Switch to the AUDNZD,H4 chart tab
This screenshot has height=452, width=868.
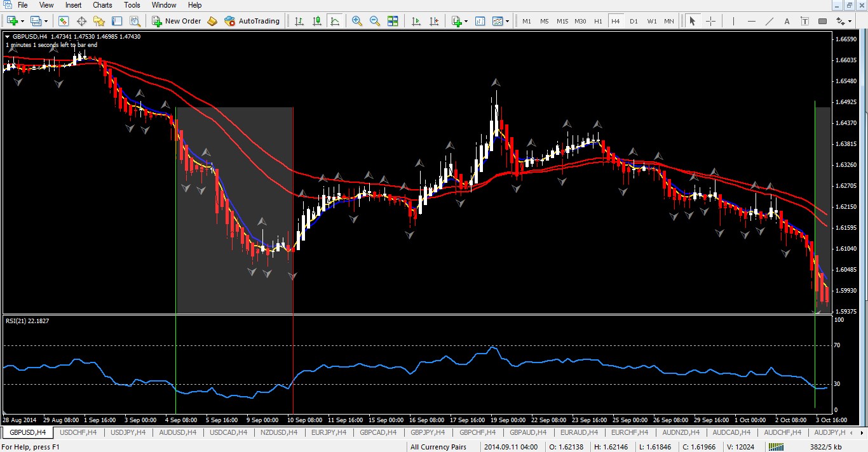point(681,432)
